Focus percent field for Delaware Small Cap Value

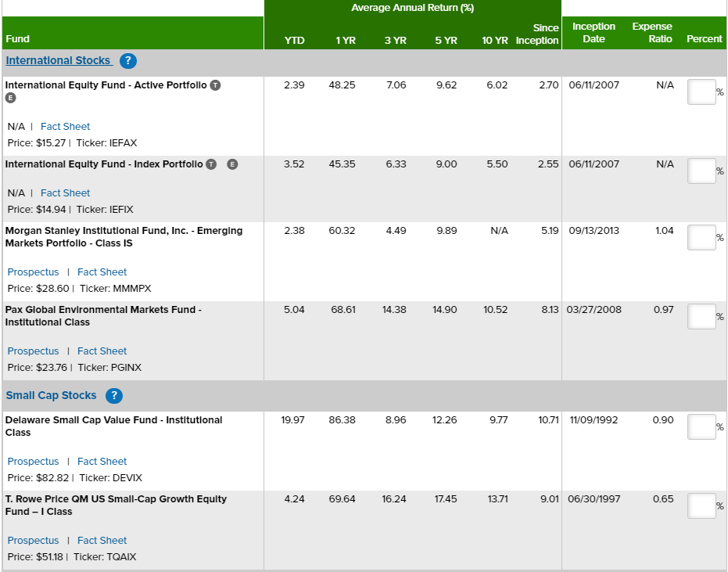pos(701,427)
